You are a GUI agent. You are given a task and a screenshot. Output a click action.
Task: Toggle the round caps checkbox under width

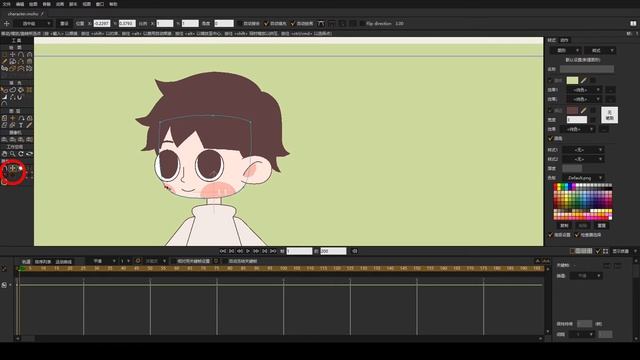pyautogui.click(x=550, y=139)
